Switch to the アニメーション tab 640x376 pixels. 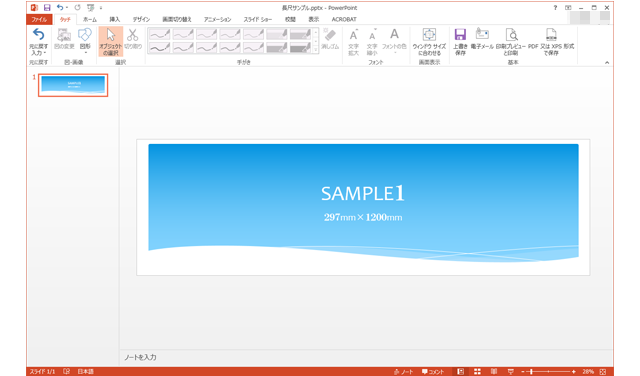[218, 19]
